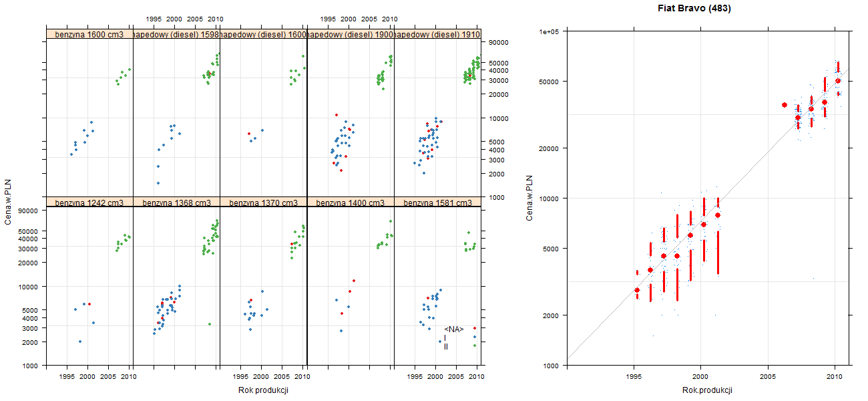Image resolution: width=868 pixels, height=401 pixels.
Task: Select the "(diesel) 1900" panel header strip
Action: click(x=351, y=34)
